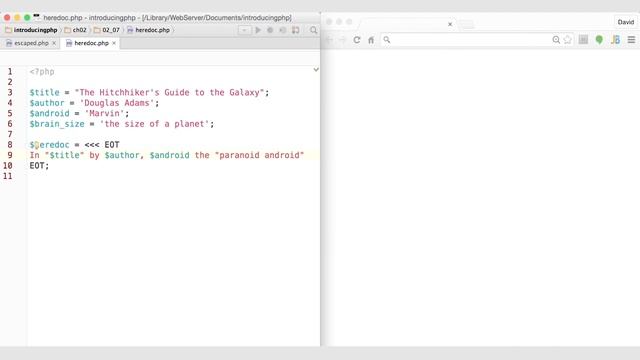This screenshot has height=360, width=640.
Task: Click the inspection checkmark indicator in editor
Action: click(316, 70)
